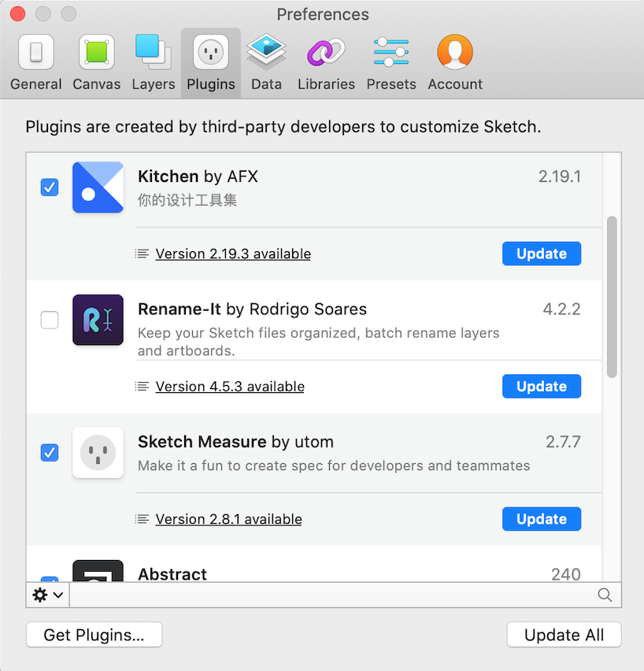Open the Data preferences pane

coord(266,63)
